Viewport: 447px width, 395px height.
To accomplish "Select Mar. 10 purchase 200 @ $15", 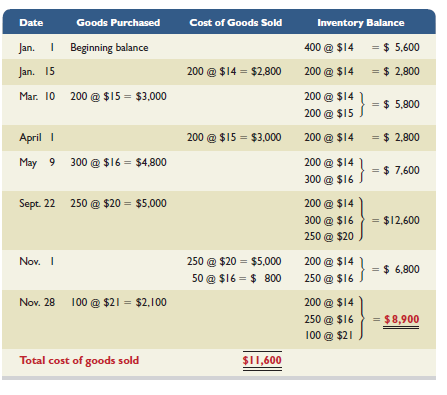I will pos(118,96).
